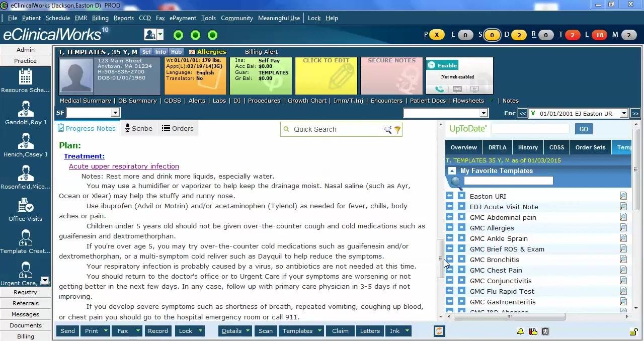Expand the Details button dropdown arrow
Viewport: 644px width, 341px height.
pyautogui.click(x=248, y=331)
